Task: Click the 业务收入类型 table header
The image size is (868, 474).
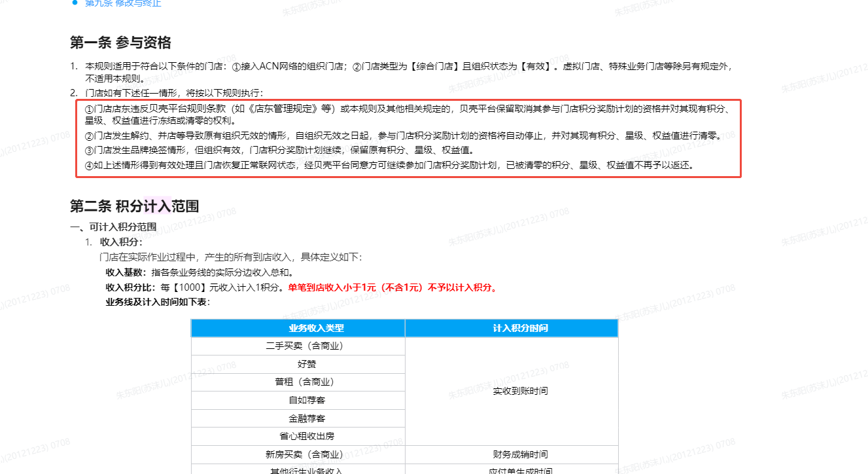Action: click(298, 328)
